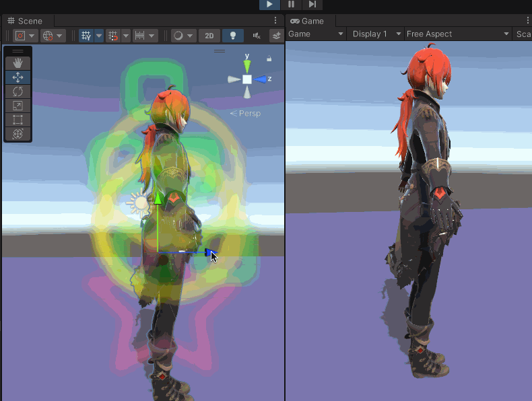
Task: Select the Scale tool
Action: point(18,106)
